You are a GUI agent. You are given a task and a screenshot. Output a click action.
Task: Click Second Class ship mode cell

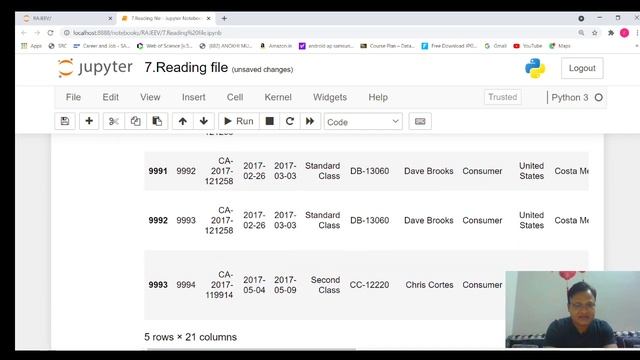(x=325, y=285)
